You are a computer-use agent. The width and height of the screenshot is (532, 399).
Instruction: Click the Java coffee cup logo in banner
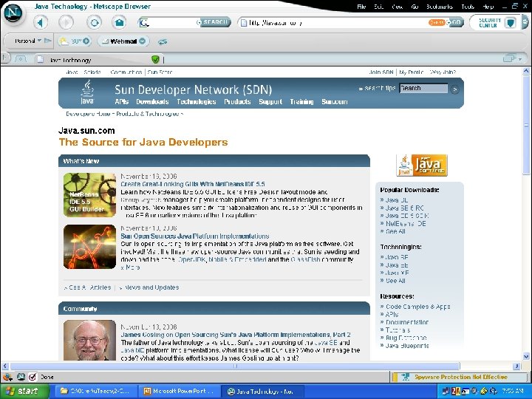pyautogui.click(x=87, y=92)
